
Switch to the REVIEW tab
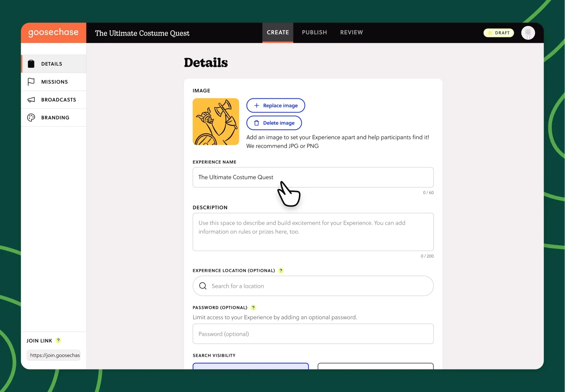[351, 33]
